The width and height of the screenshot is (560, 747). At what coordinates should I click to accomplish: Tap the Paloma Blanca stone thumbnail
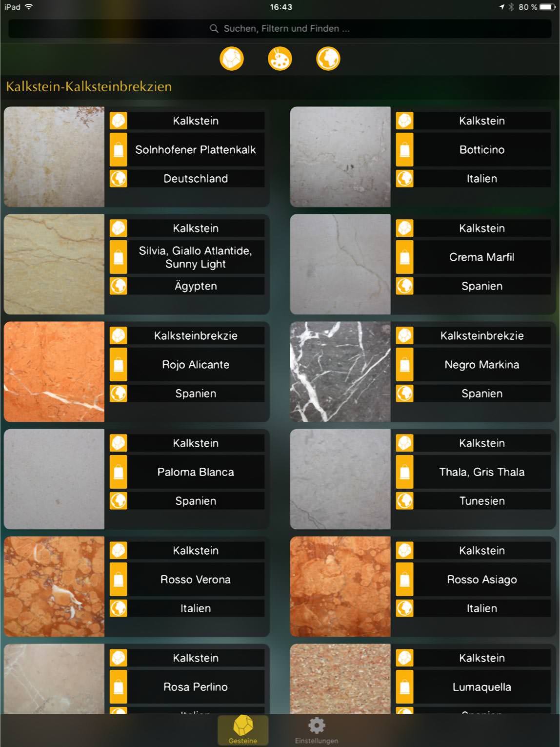click(54, 479)
